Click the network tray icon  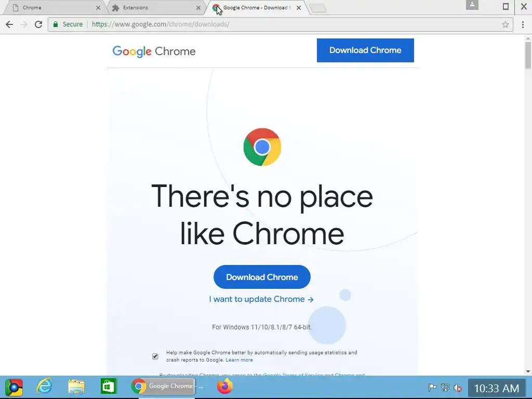pyautogui.click(x=445, y=387)
